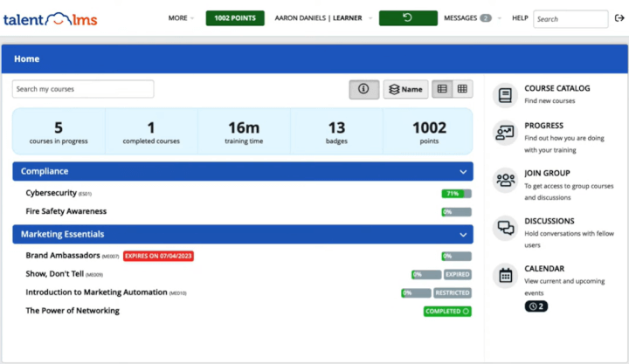
Task: Open the Cybersecurity course
Action: (52, 193)
